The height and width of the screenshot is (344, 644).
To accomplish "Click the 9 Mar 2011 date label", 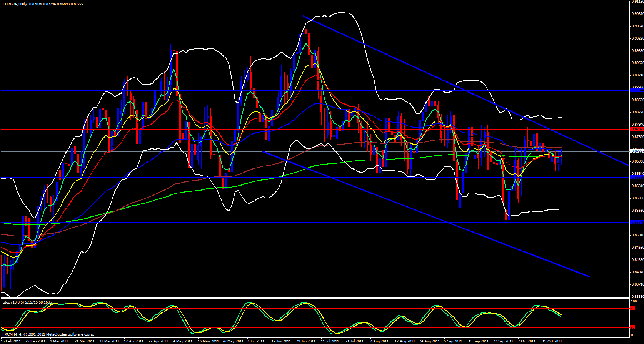I will (x=59, y=341).
